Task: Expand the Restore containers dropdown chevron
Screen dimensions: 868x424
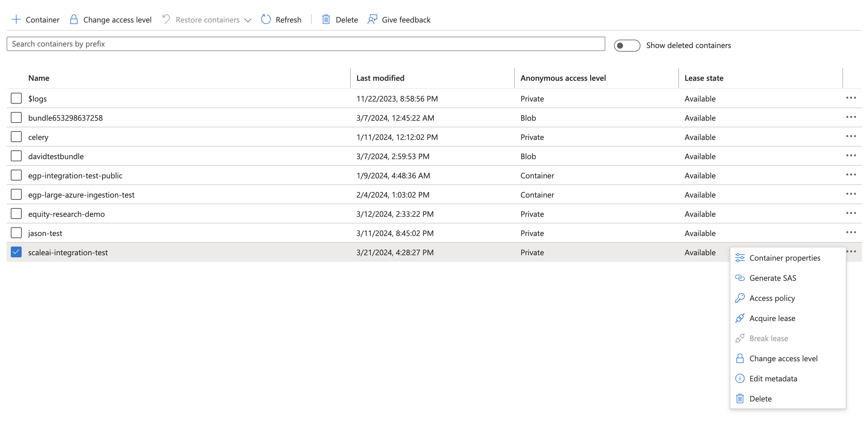Action: click(248, 20)
